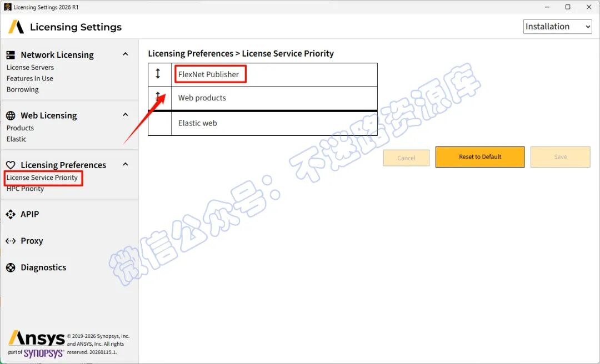
Task: Open the Elastic licensing page
Action: click(17, 139)
